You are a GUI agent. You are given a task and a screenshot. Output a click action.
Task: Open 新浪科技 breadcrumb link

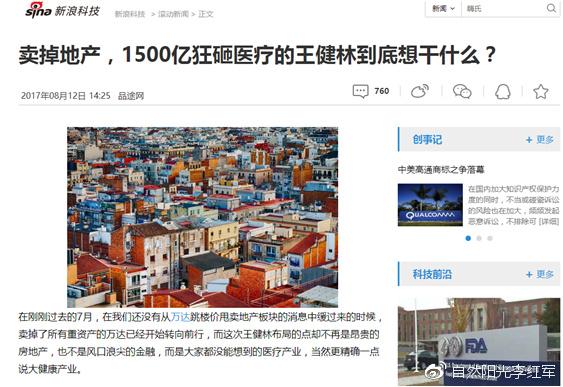130,14
